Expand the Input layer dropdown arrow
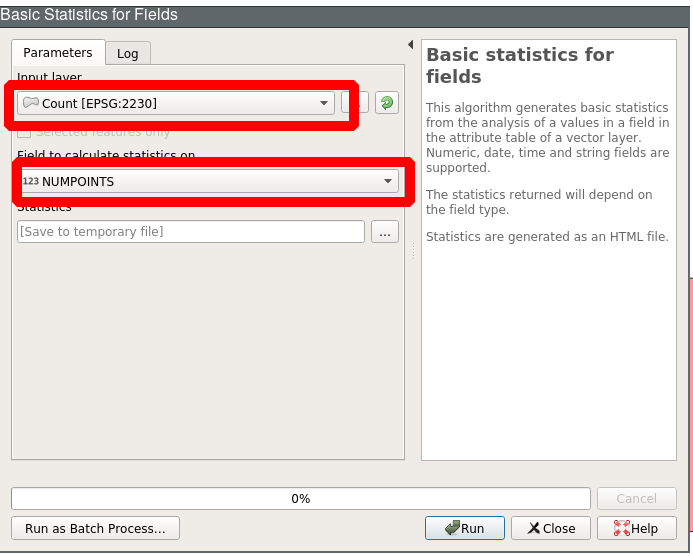 [324, 103]
